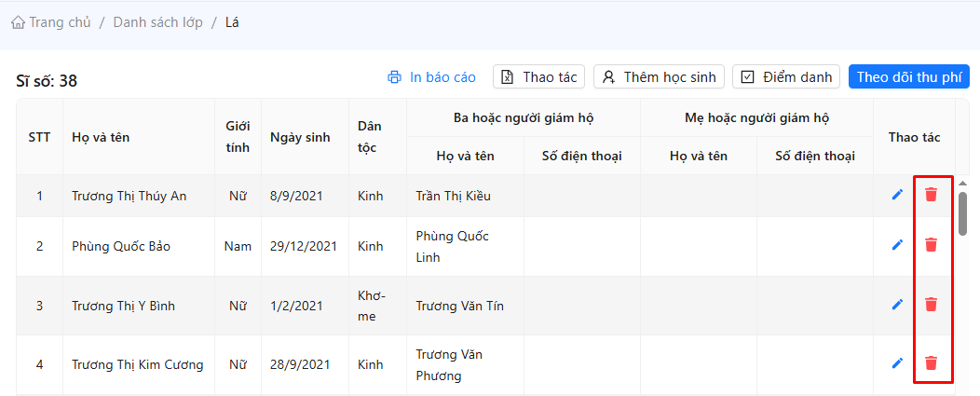Edit Trương Thị Thúy An's record
The width and height of the screenshot is (980, 396).
pyautogui.click(x=898, y=195)
